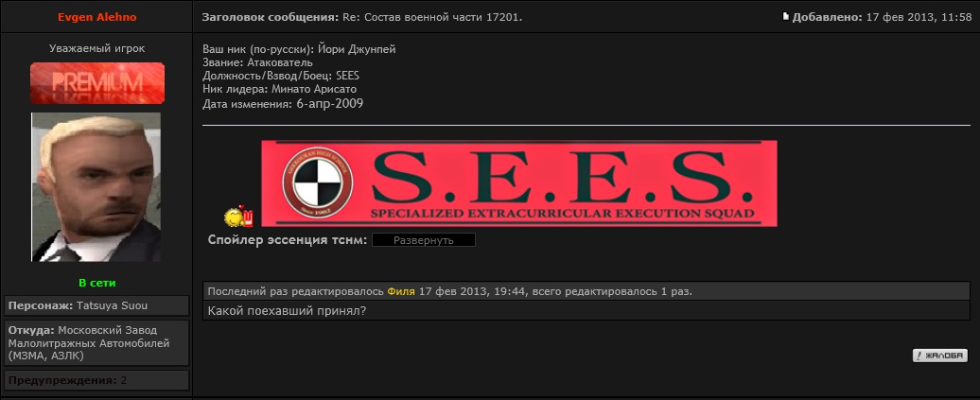The image size is (980, 400).
Task: Click the Жалоба report button
Action: click(x=939, y=356)
